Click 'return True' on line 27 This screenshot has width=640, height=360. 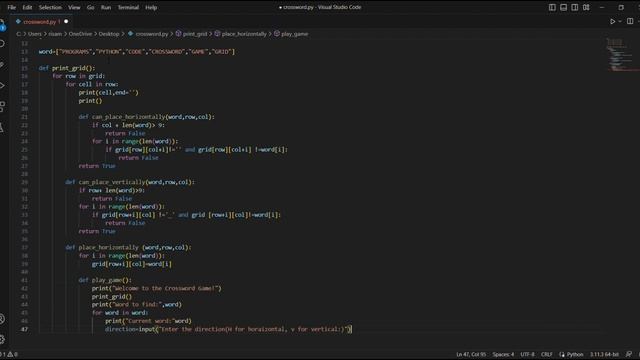click(97, 166)
